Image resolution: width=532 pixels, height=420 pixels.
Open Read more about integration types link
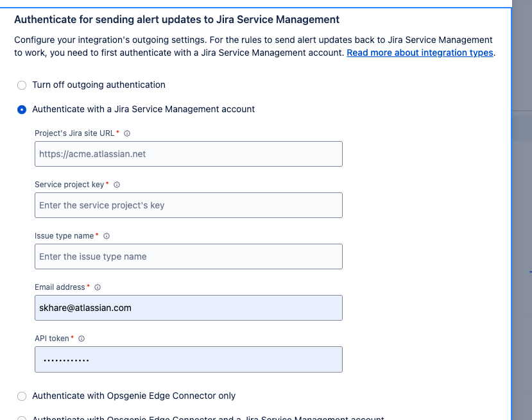420,53
